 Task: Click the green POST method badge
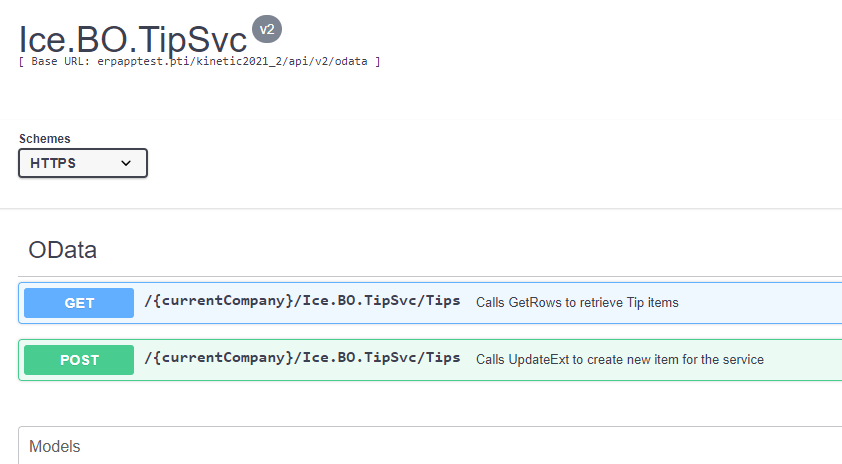click(x=79, y=360)
